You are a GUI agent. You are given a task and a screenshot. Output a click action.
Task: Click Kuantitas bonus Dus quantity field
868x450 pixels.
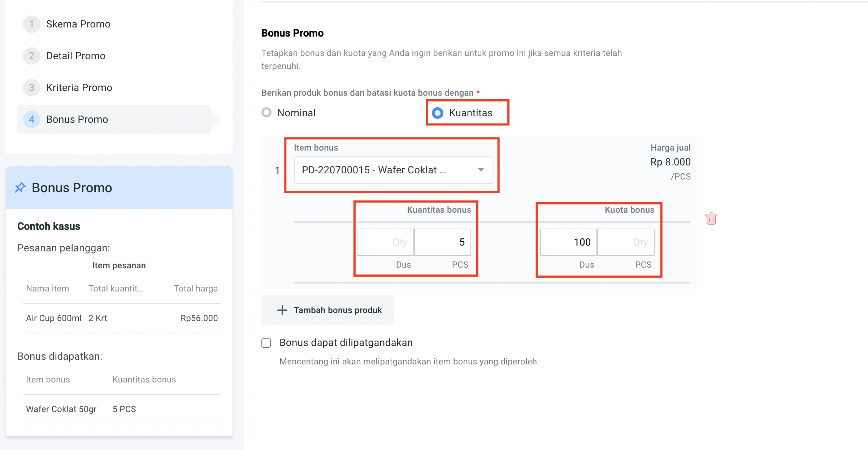click(385, 242)
